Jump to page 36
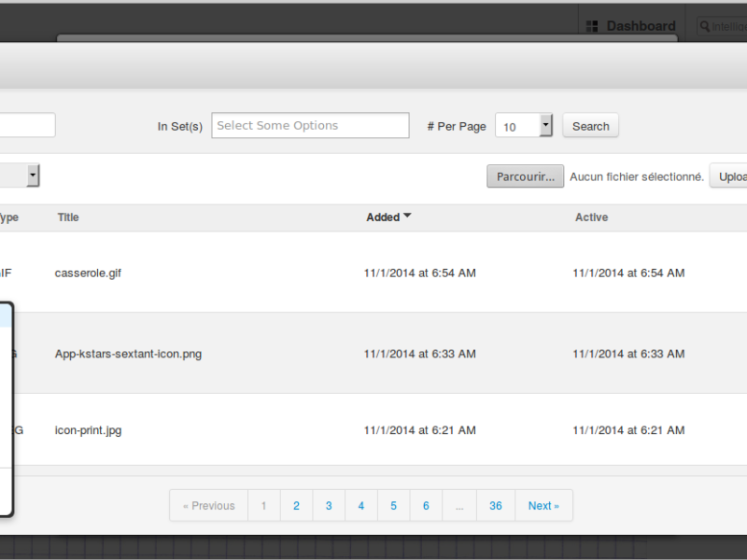747x560 pixels. coord(496,505)
